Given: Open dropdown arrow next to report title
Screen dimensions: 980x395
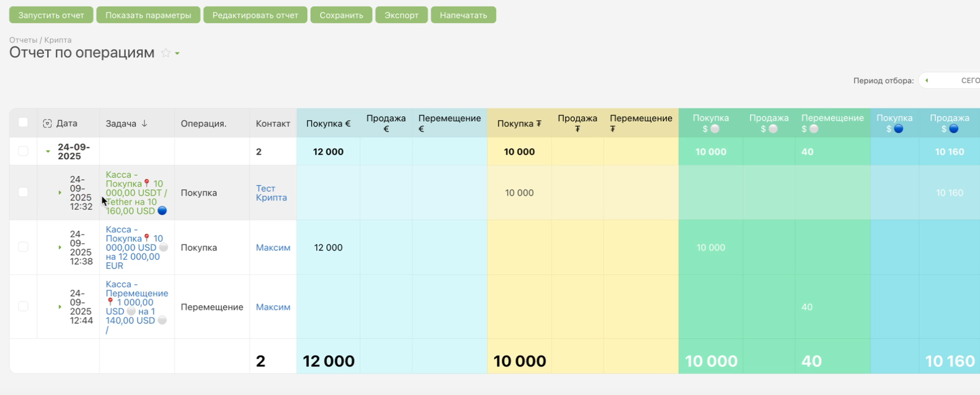Looking at the screenshot, I should coord(177,54).
